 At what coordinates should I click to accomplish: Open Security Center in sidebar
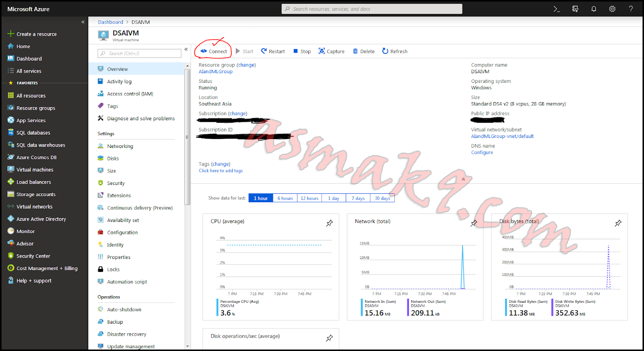click(29, 256)
